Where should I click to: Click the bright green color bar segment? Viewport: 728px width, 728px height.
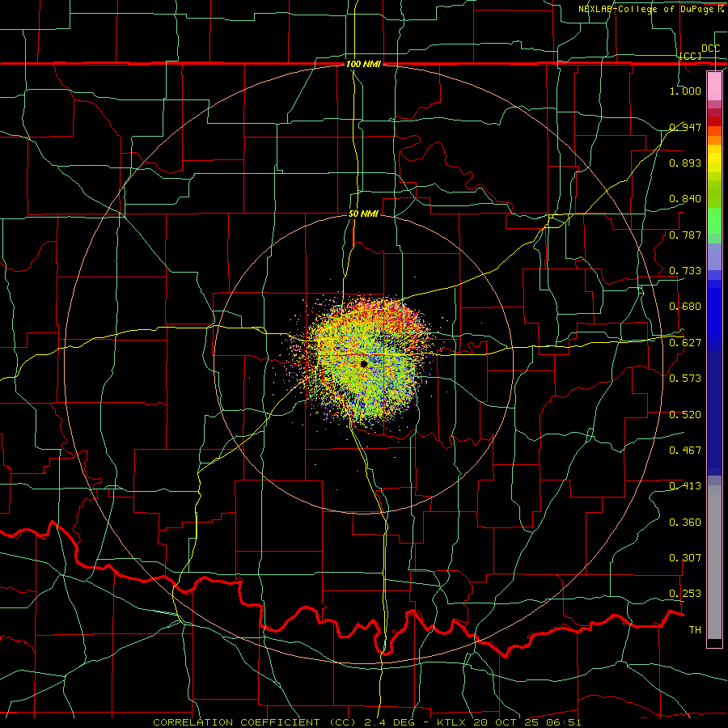tap(714, 221)
